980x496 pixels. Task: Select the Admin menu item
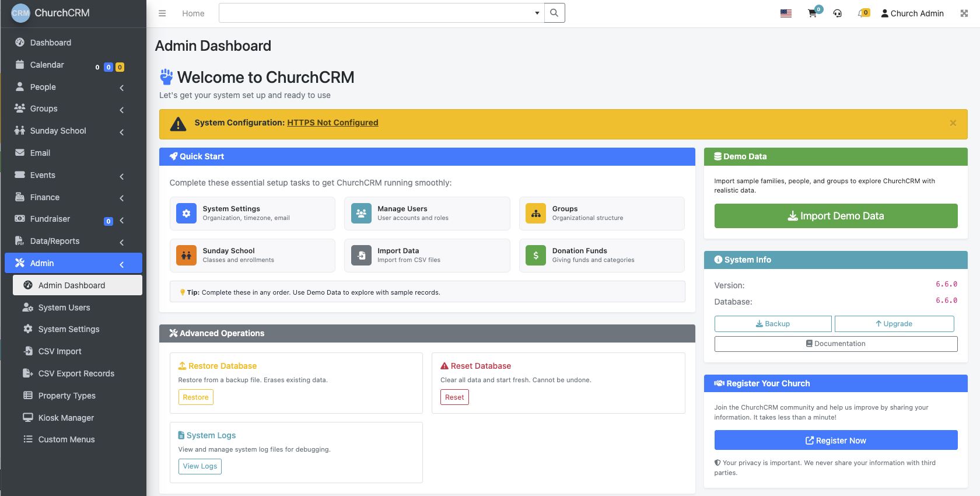click(x=73, y=263)
